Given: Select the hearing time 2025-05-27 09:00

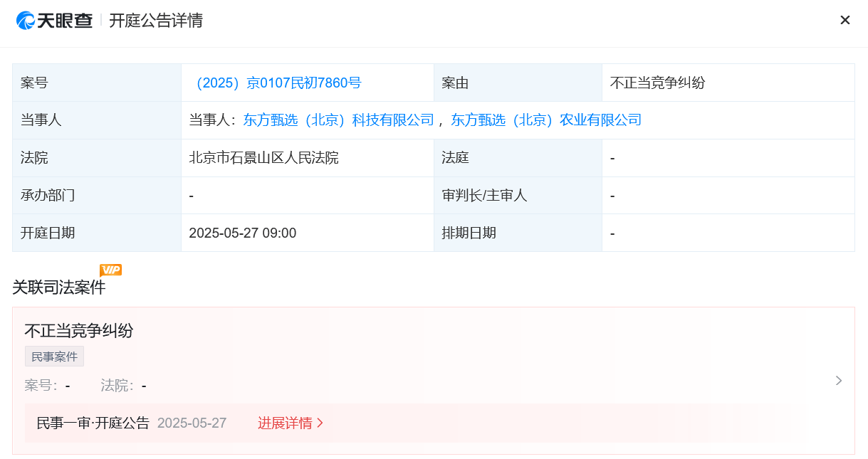Looking at the screenshot, I should [243, 233].
